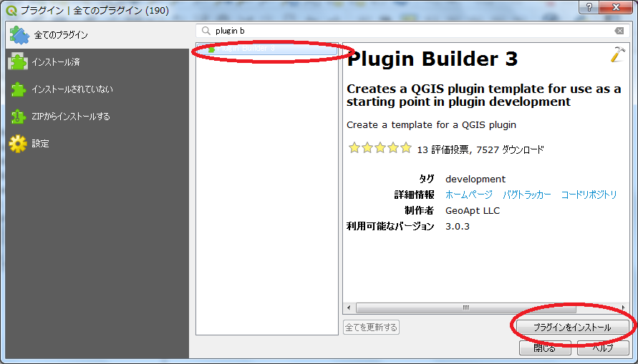Open the インストールされていない tab
638x364 pixels.
[97, 89]
